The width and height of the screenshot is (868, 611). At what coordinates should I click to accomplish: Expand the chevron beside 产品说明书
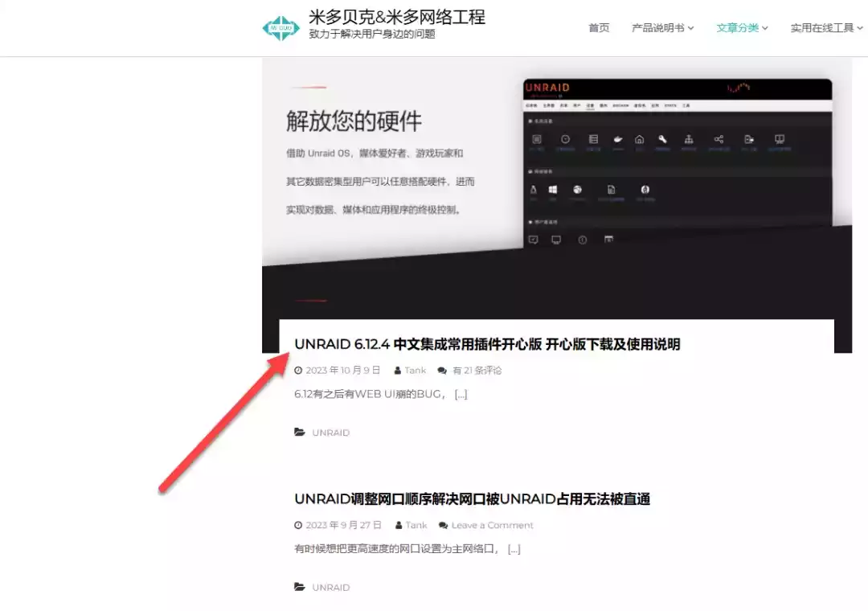click(690, 28)
